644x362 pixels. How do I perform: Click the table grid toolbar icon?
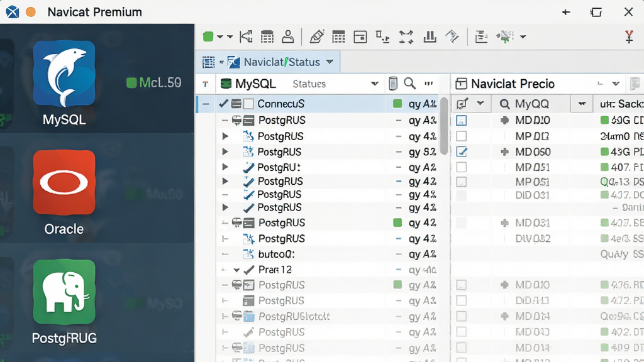[338, 37]
